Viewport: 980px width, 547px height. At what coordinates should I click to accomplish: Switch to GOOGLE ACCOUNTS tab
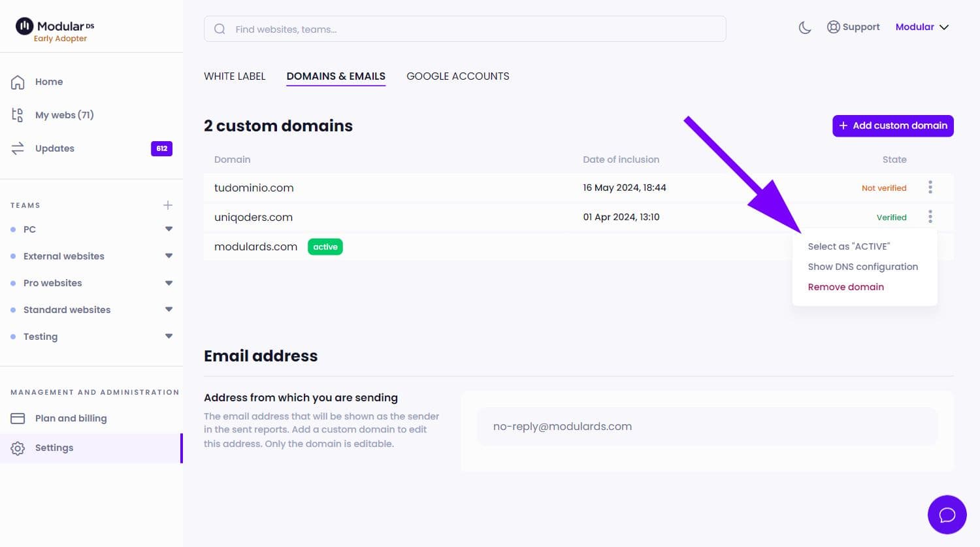458,76
